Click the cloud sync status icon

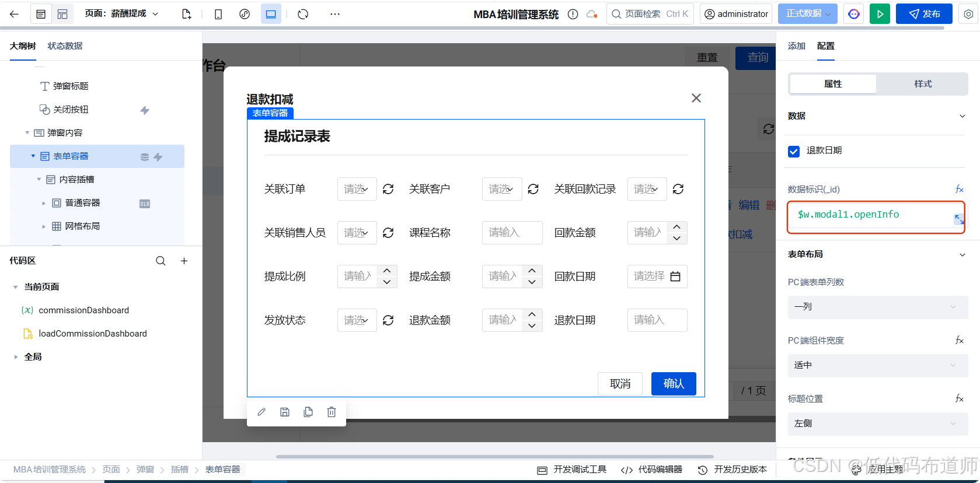pos(592,14)
